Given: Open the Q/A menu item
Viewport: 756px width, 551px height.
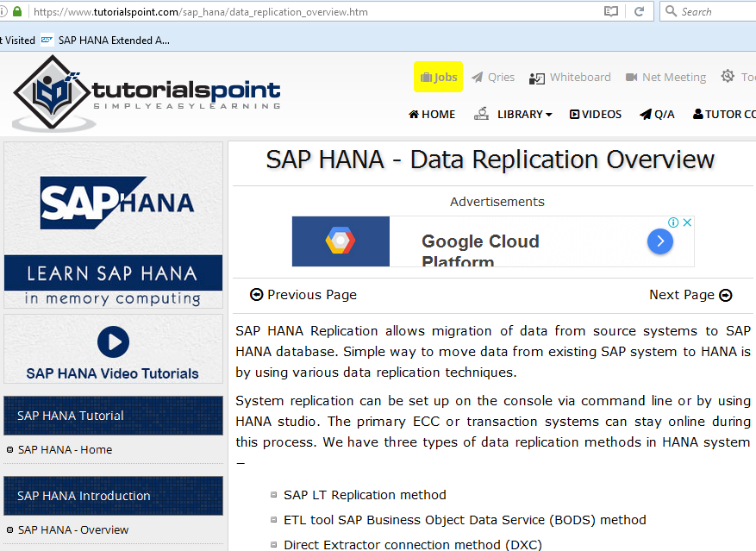Looking at the screenshot, I should [x=657, y=114].
